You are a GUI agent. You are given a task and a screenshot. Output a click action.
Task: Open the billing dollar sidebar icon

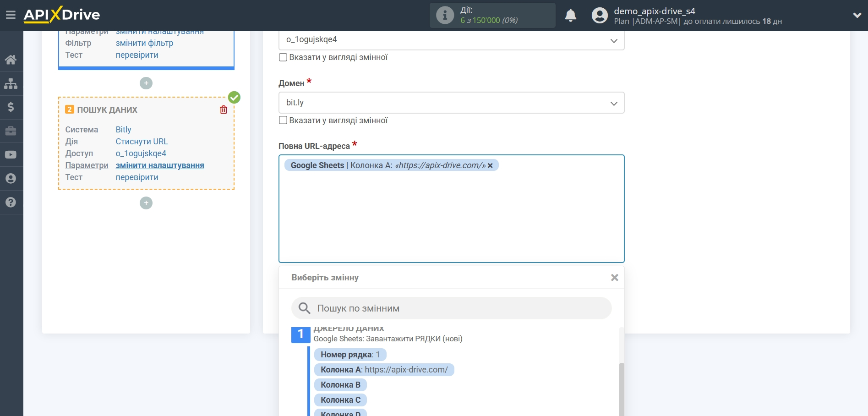coord(11,107)
